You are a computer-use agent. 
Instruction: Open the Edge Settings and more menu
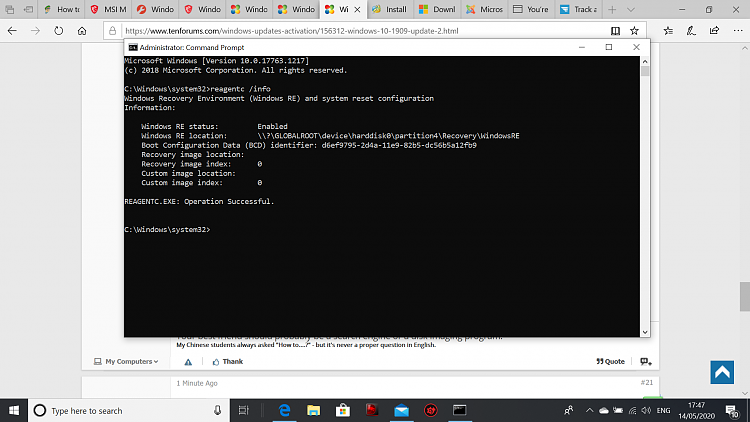tap(738, 31)
